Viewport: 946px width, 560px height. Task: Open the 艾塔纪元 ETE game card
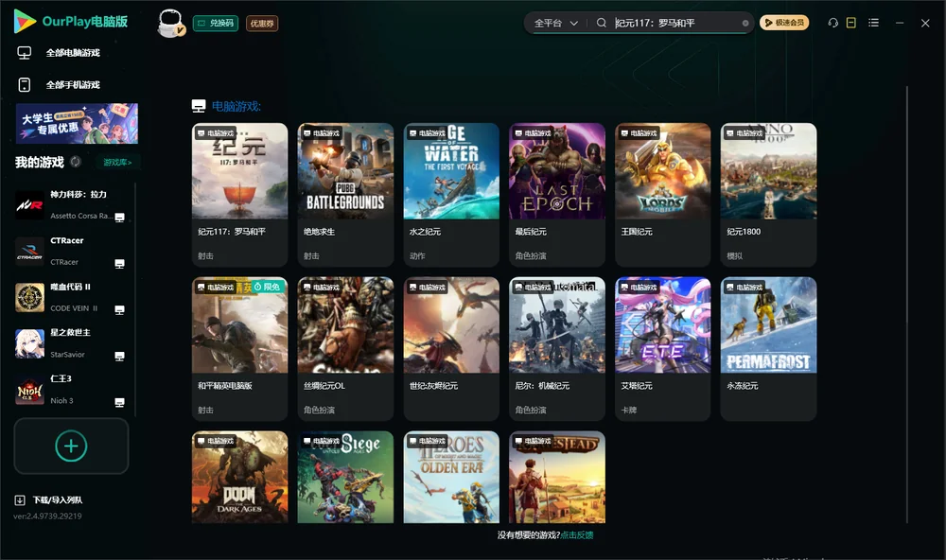click(663, 348)
